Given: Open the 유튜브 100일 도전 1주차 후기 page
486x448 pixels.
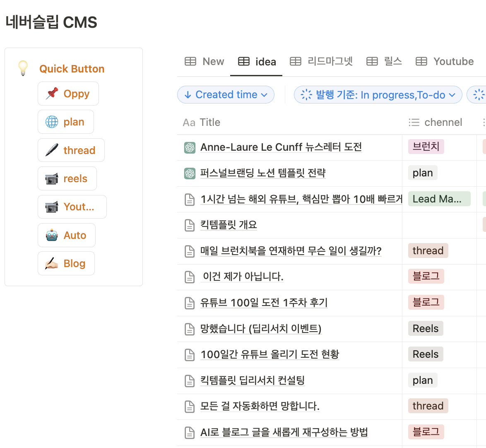Looking at the screenshot, I should pos(263,303).
